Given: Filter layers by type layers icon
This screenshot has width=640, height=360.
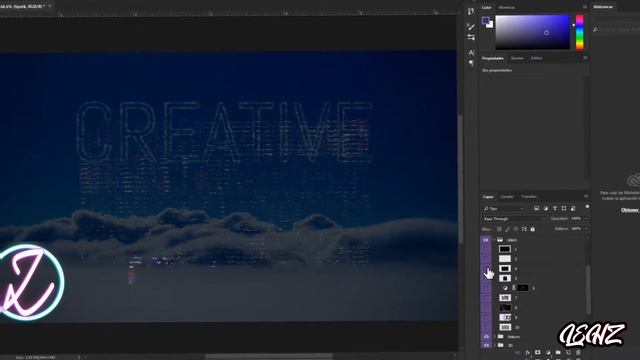Looking at the screenshot, I should coord(555,209).
